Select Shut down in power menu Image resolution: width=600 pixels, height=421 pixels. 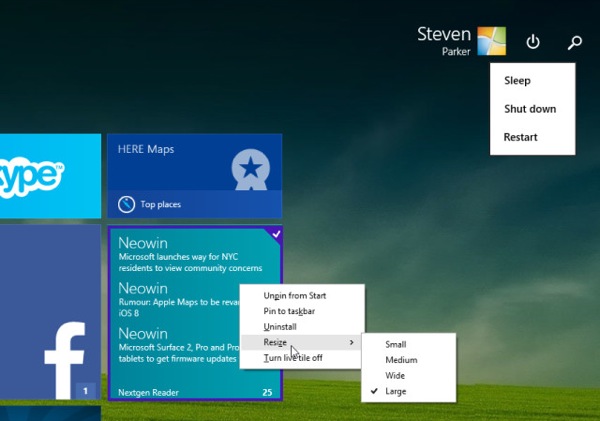532,109
